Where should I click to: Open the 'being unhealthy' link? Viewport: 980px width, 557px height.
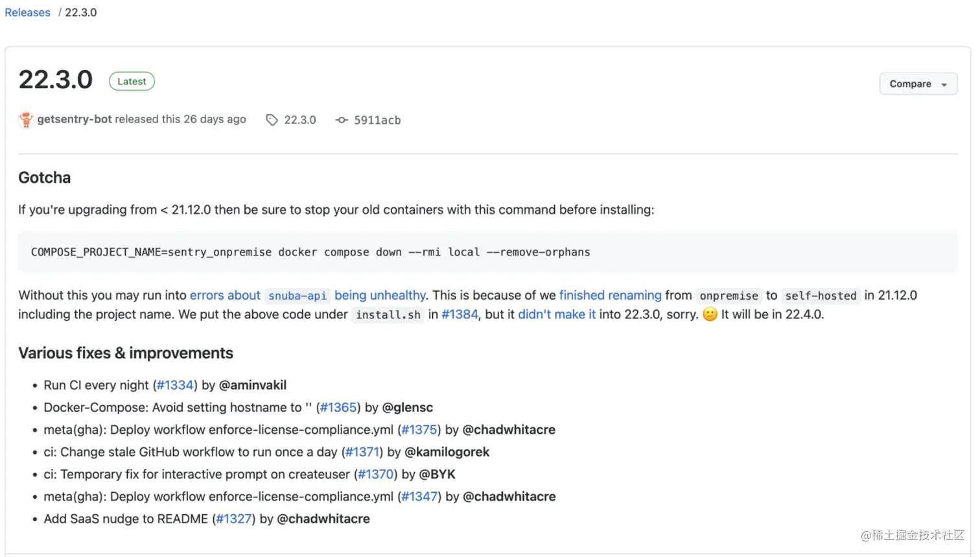(x=380, y=295)
